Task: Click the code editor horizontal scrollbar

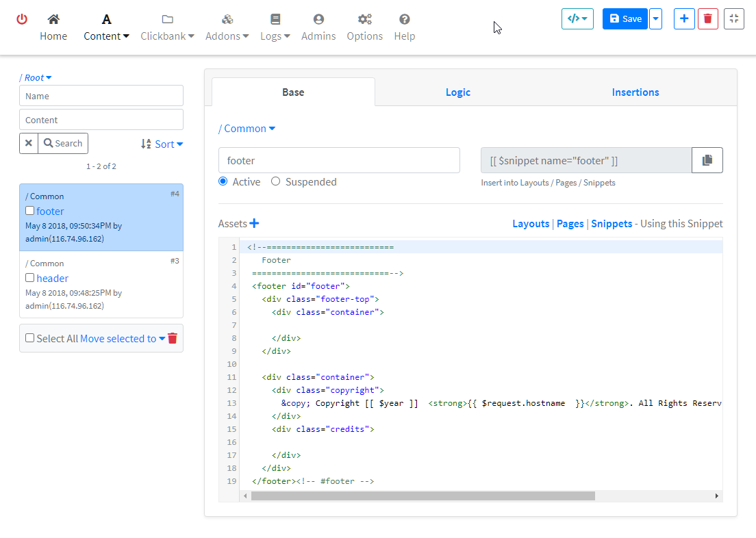Action: pos(423,496)
